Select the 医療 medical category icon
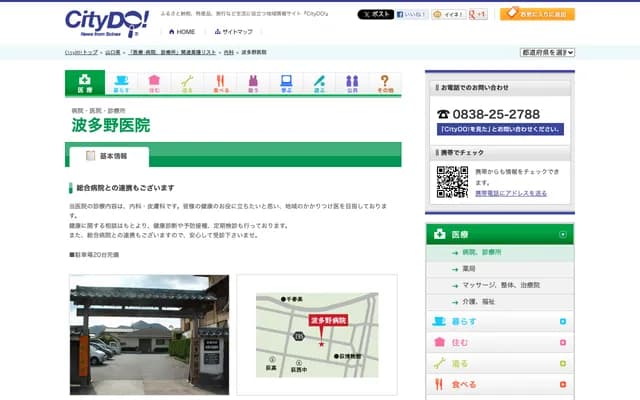 [x=85, y=83]
